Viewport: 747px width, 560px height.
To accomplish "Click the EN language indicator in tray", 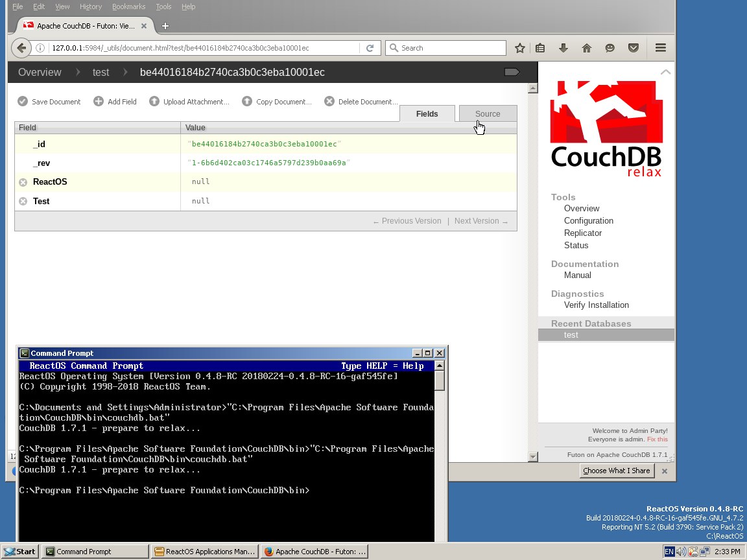I will (x=669, y=552).
